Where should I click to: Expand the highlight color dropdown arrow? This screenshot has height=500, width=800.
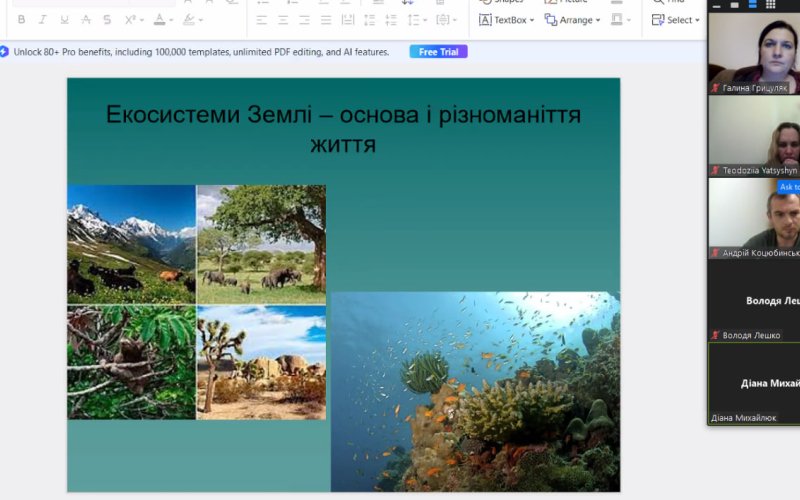coord(201,20)
